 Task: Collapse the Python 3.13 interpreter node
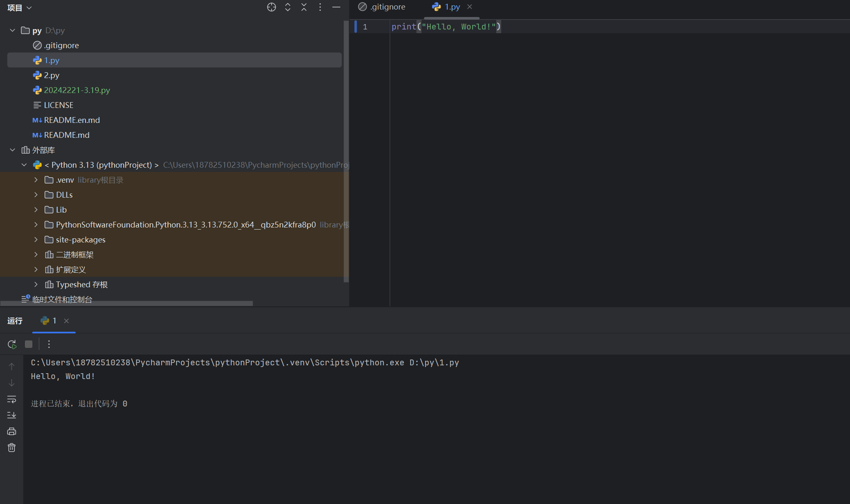[x=24, y=165]
